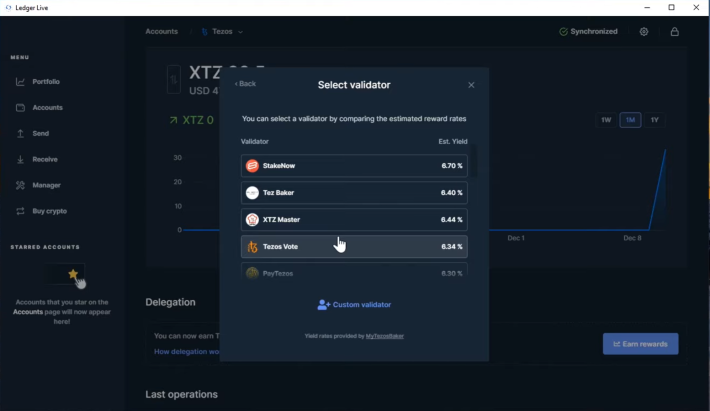Click the 6.70 % yield value
The height and width of the screenshot is (411, 710).
pos(452,166)
